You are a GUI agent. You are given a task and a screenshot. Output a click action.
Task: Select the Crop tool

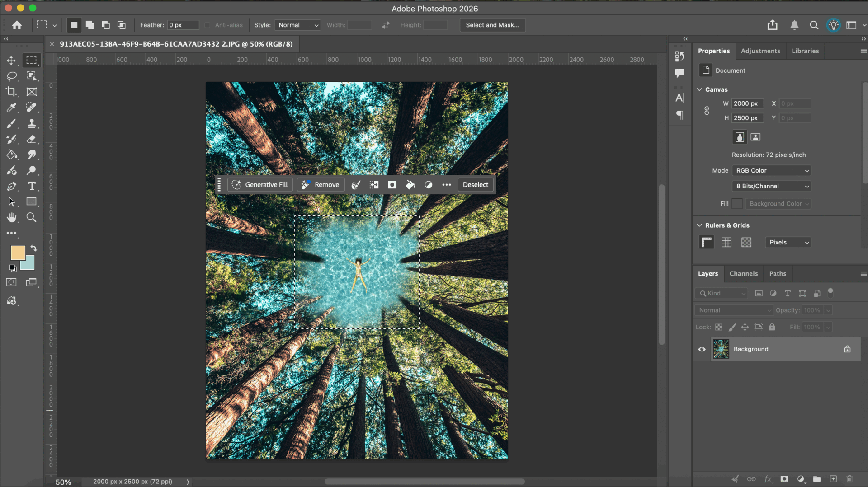pyautogui.click(x=11, y=92)
